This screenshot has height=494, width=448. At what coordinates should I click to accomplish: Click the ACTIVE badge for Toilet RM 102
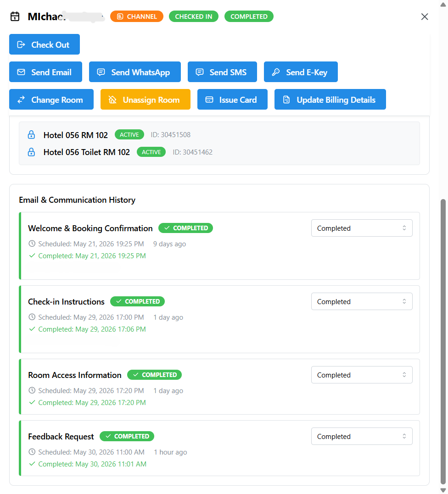tap(151, 152)
